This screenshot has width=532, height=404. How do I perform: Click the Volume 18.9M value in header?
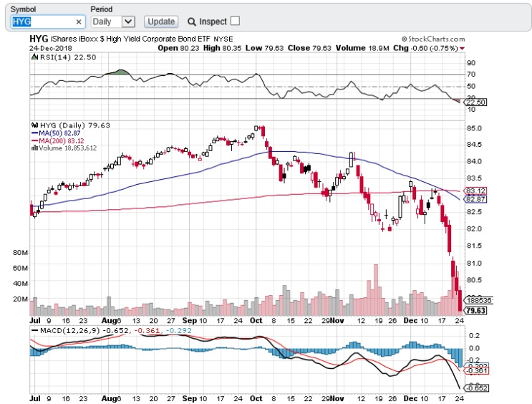coord(362,48)
